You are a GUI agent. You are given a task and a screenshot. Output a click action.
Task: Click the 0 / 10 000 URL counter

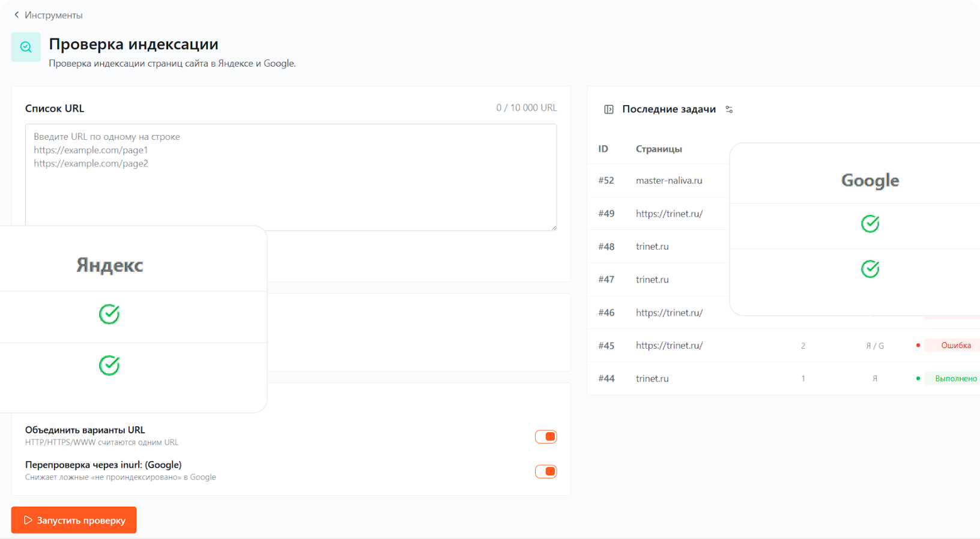tap(527, 108)
